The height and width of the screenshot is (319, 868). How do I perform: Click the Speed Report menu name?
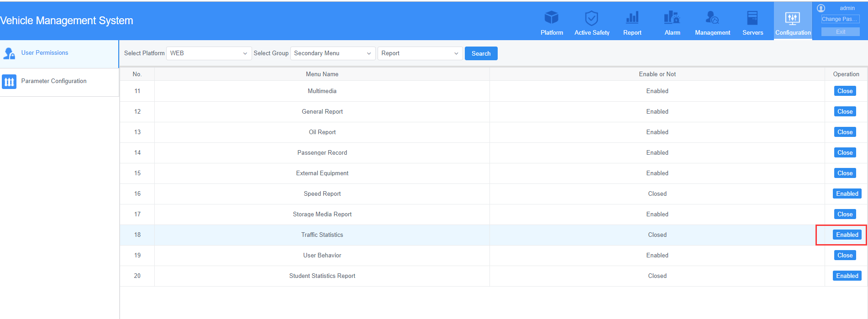click(x=322, y=194)
